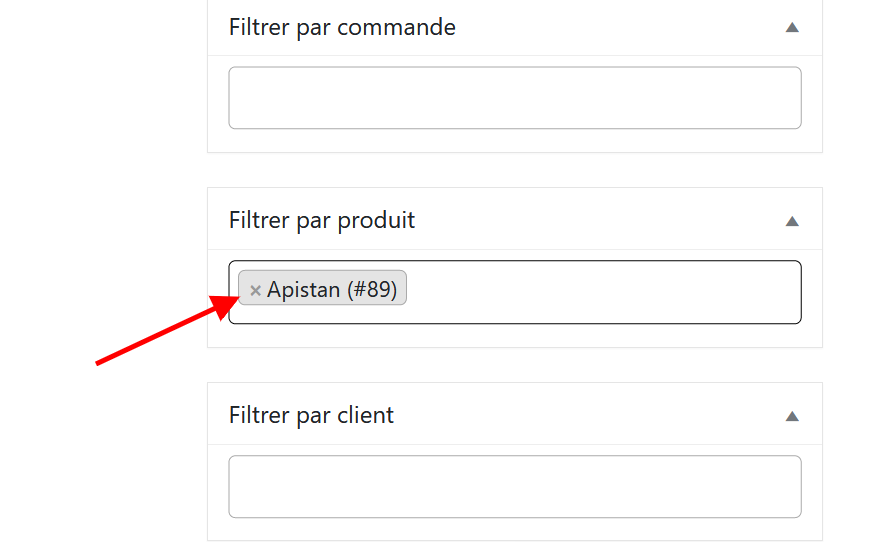Collapse the Filtrer par commande panel arrow

(x=792, y=28)
